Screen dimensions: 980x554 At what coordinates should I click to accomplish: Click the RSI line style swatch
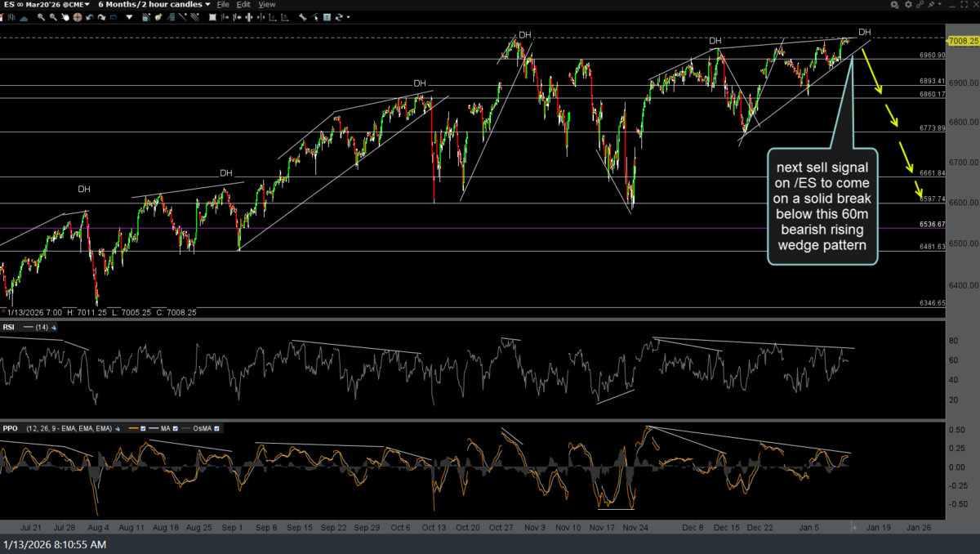[x=29, y=327]
